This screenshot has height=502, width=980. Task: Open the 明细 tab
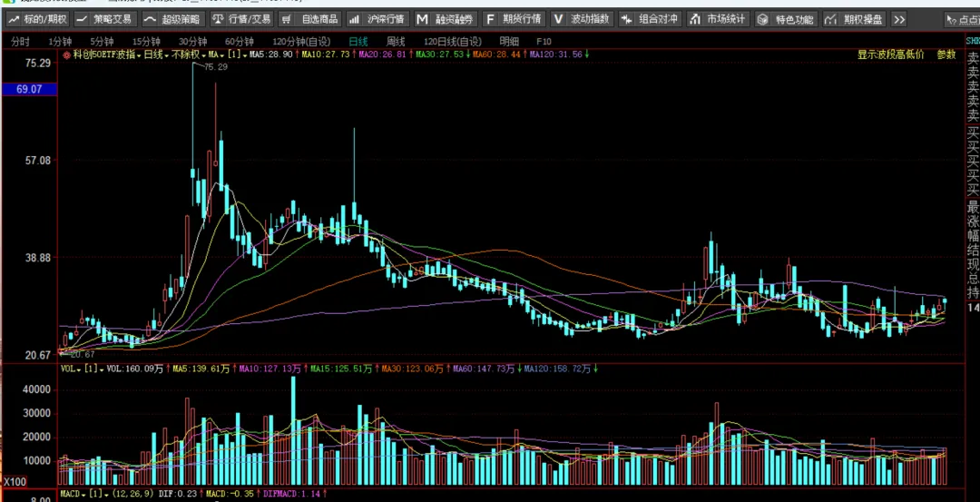coord(509,42)
